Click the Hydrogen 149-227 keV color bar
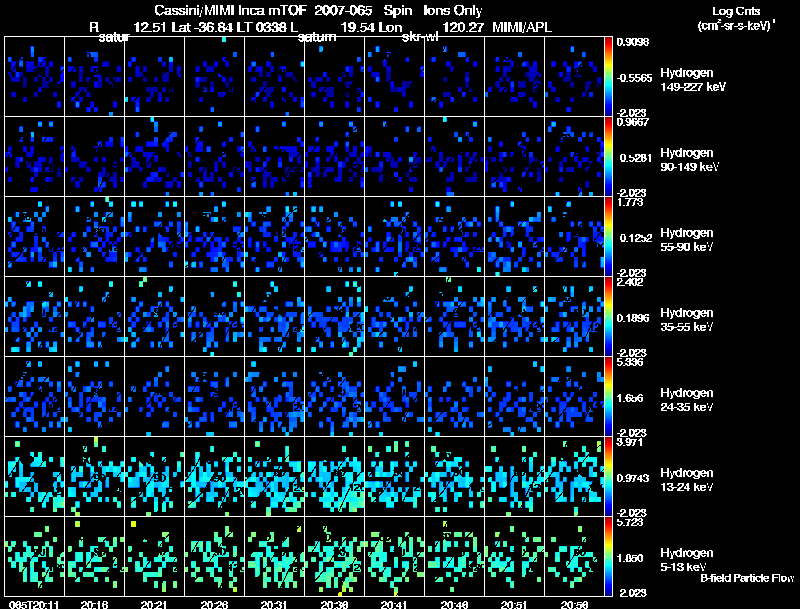Screen dimensions: 800x609 pyautogui.click(x=610, y=76)
